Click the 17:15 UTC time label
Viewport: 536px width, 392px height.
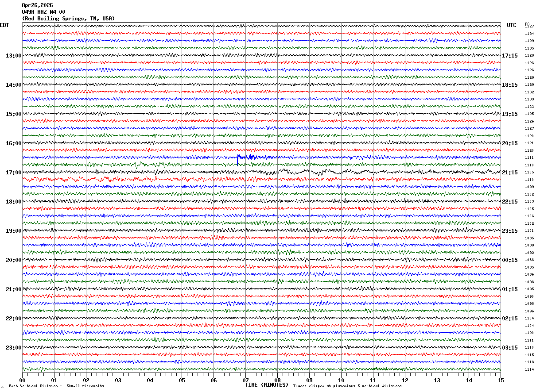(x=510, y=56)
